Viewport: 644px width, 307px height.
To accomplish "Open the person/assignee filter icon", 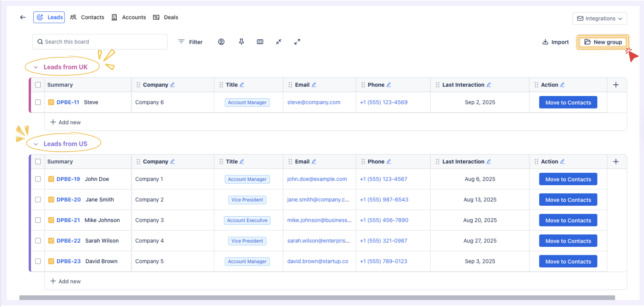I will point(221,42).
